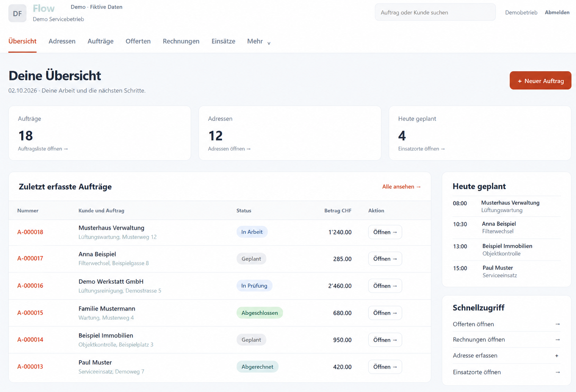Select the 10:30 Anna Beispiel appointment

[x=507, y=228]
